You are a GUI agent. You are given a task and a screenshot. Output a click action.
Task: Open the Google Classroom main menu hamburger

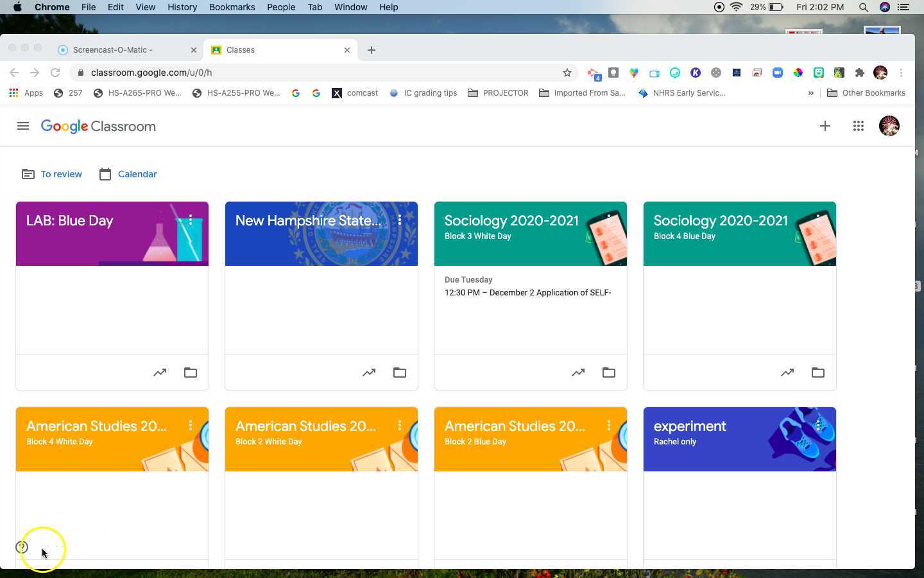tap(23, 126)
